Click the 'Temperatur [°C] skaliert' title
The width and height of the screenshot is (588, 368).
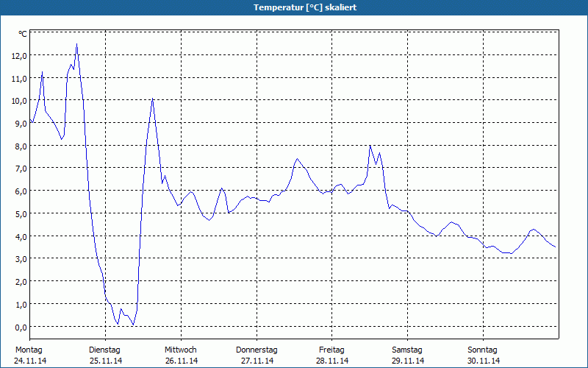tap(305, 7)
